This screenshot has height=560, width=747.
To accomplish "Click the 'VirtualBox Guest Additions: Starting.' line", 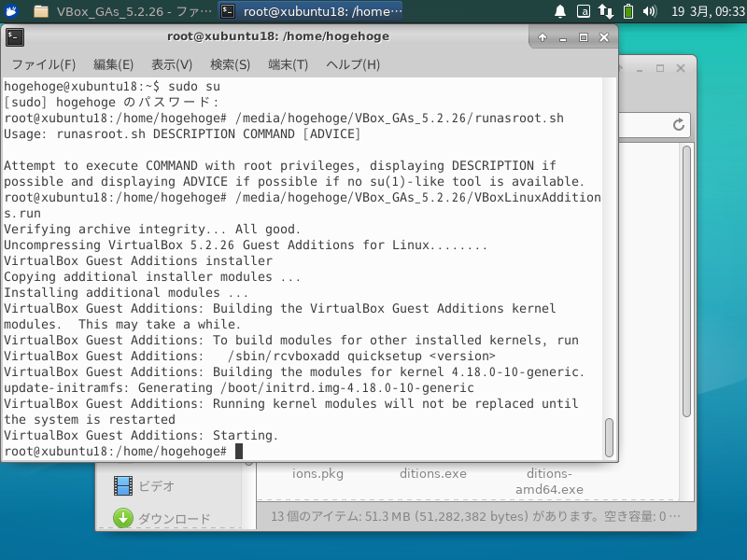I will 141,435.
